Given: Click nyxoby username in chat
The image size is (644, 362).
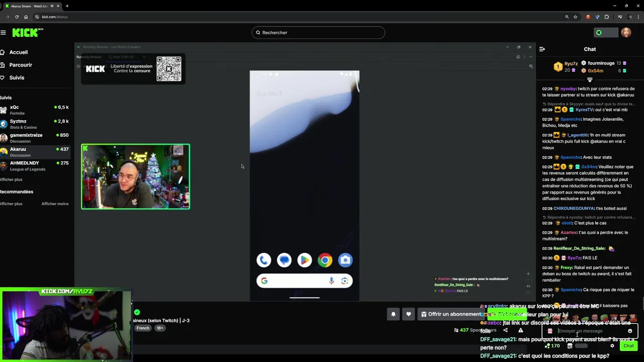Looking at the screenshot, I should coord(568,88).
